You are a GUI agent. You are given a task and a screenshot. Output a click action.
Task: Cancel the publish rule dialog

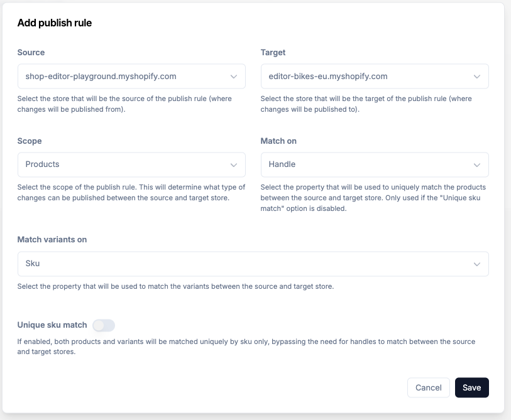click(x=428, y=387)
